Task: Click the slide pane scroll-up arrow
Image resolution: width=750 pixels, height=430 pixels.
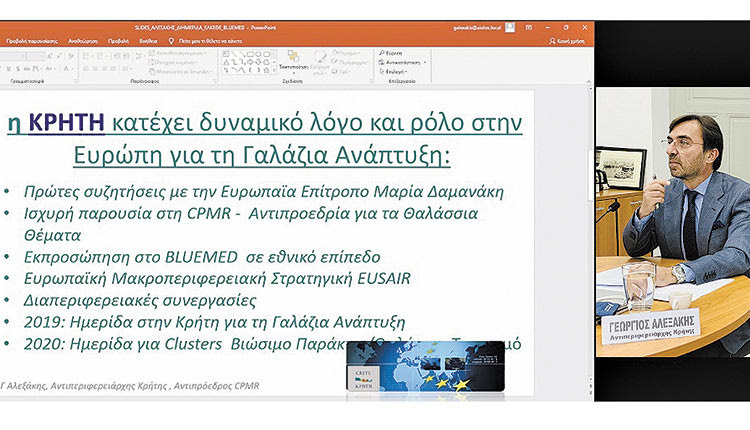Action: pos(590,89)
